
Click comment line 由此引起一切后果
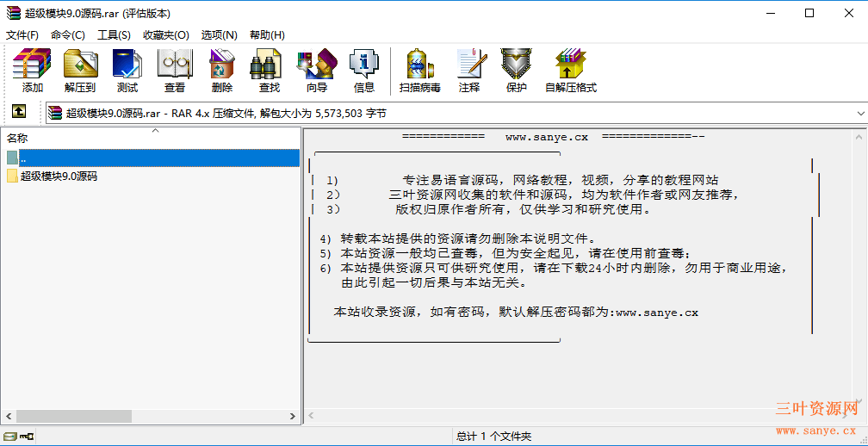tap(433, 282)
